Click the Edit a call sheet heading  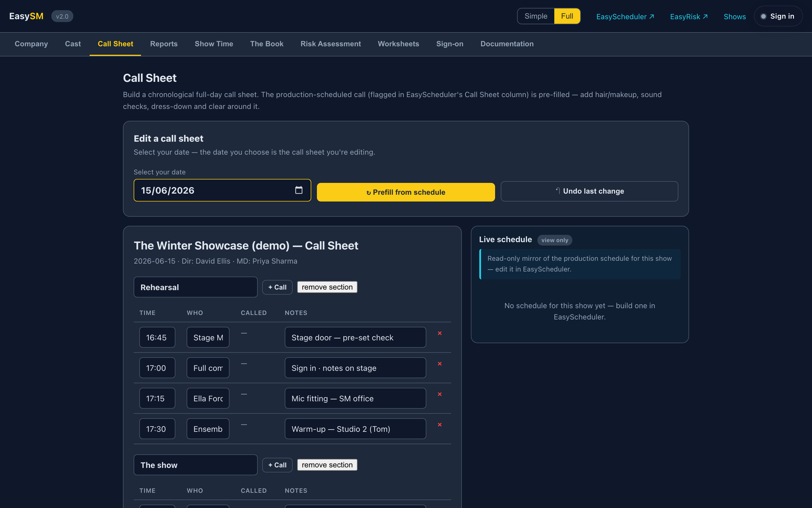(x=168, y=138)
